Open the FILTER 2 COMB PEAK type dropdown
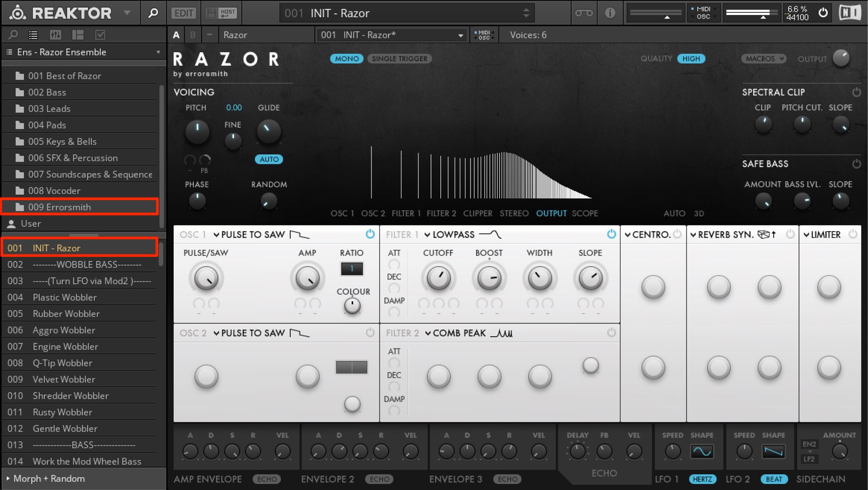 (469, 333)
